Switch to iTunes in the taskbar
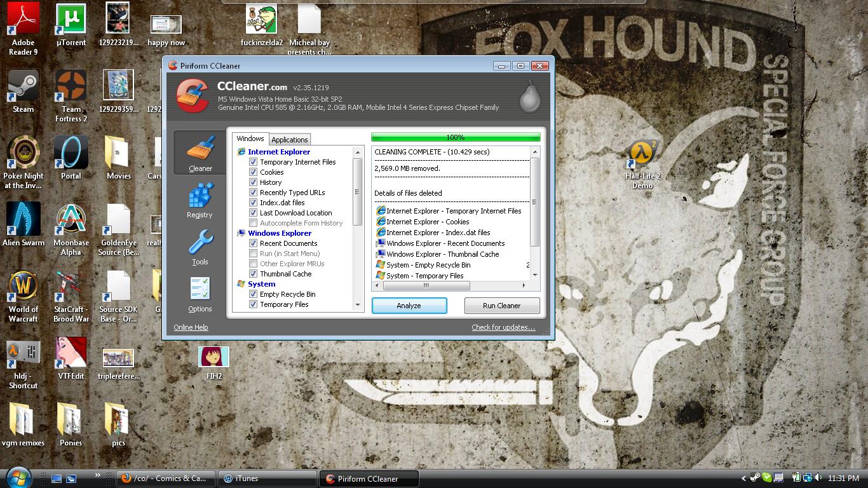The width and height of the screenshot is (868, 488). tap(267, 478)
